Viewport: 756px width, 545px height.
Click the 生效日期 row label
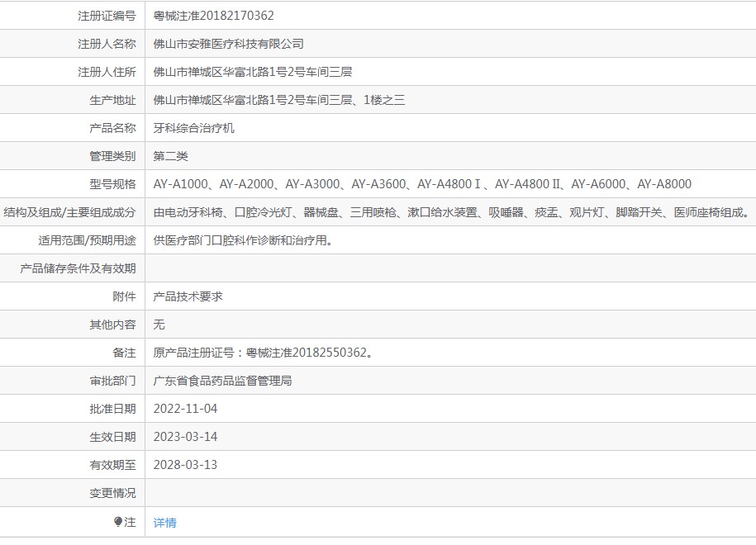(x=113, y=437)
